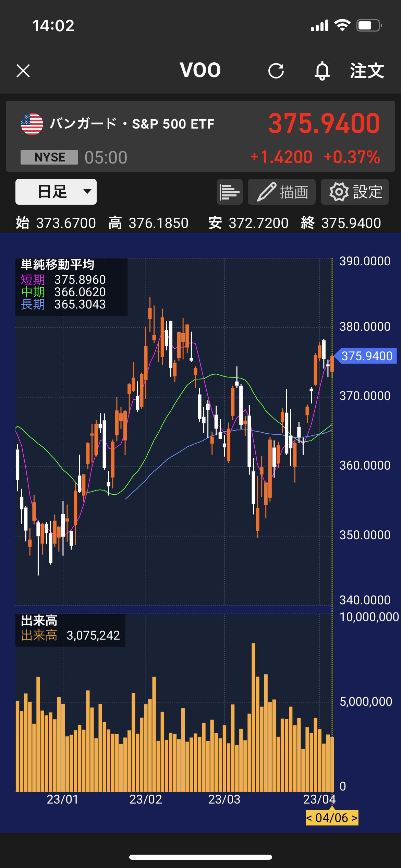This screenshot has height=868, width=401.
Task: Tap the Wi-Fi status icon
Action: (x=342, y=25)
